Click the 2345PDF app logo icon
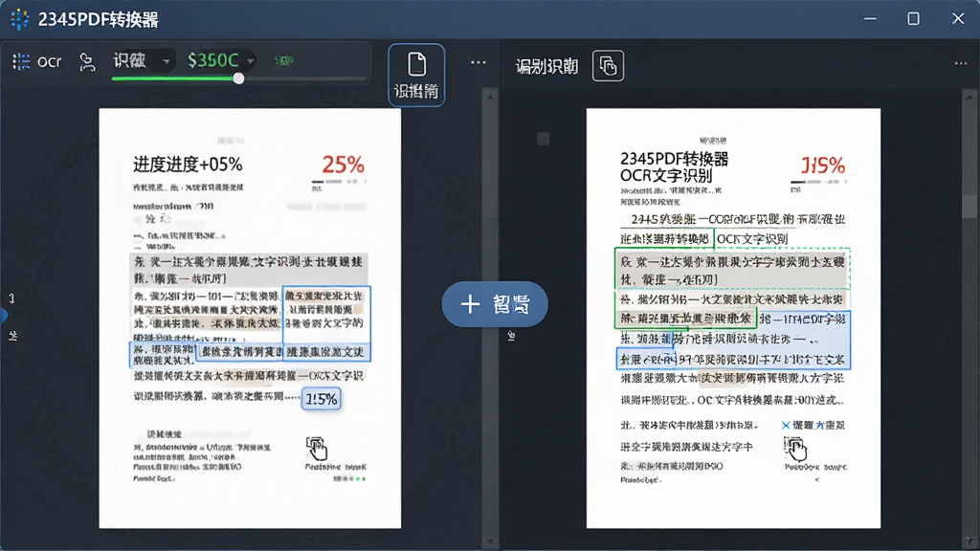The width and height of the screenshot is (980, 551). pyautogui.click(x=19, y=19)
